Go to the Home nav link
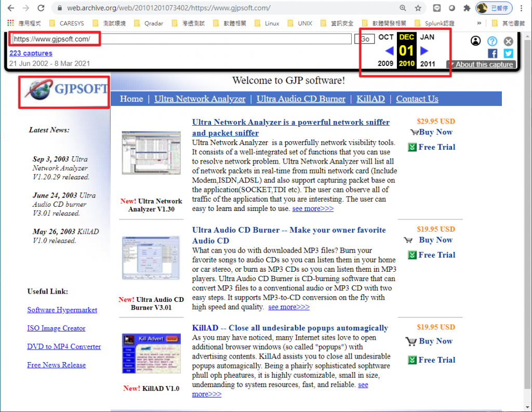The width and height of the screenshot is (532, 412). coord(131,99)
